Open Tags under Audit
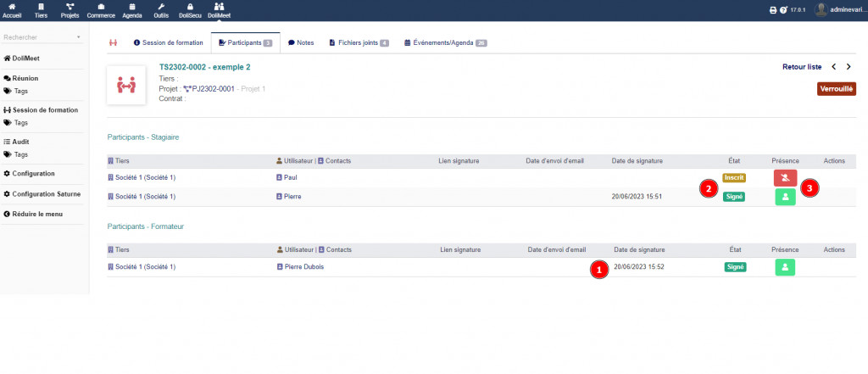The width and height of the screenshot is (868, 374). coord(16,154)
